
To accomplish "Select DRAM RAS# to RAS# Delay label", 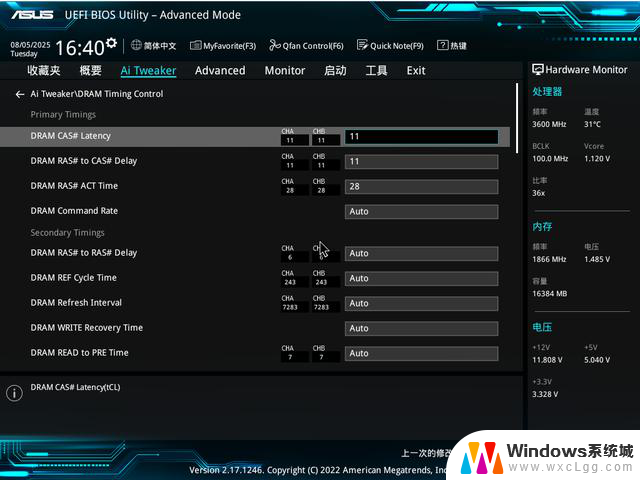I will pos(84,253).
